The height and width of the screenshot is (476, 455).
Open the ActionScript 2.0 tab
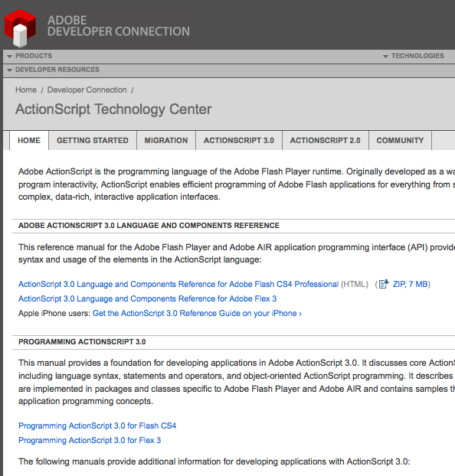coord(326,140)
